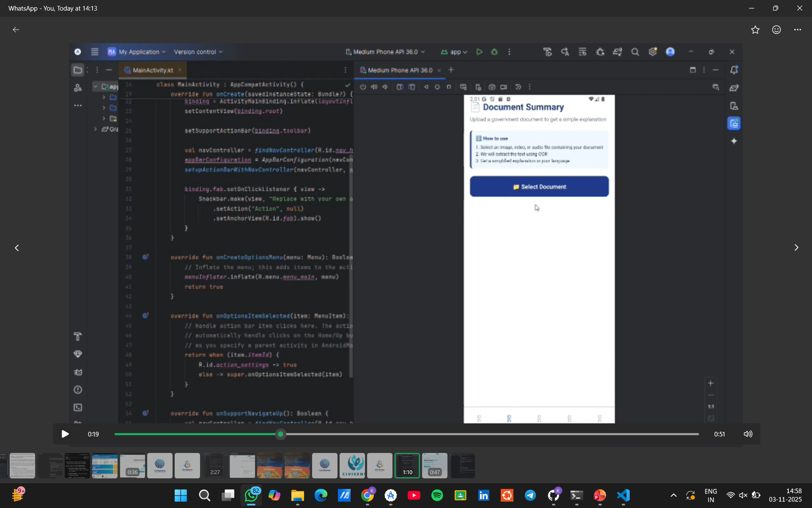Go back to the chat
The width and height of the screenshot is (812, 508).
tap(16, 30)
